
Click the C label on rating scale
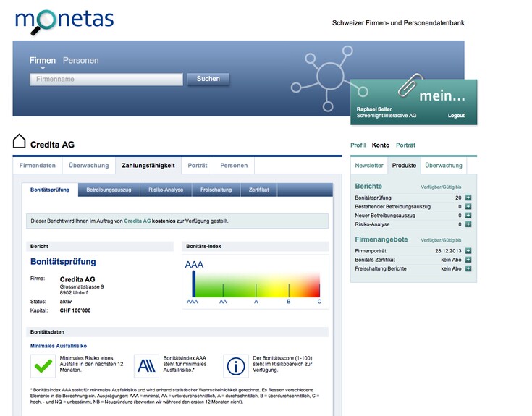click(x=319, y=302)
